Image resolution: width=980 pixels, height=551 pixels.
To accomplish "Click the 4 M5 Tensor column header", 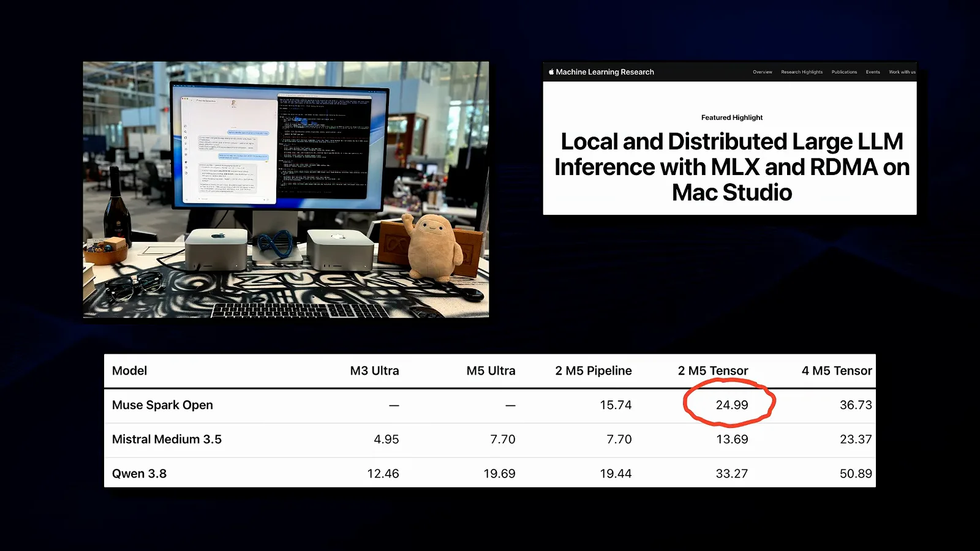I will pos(837,371).
